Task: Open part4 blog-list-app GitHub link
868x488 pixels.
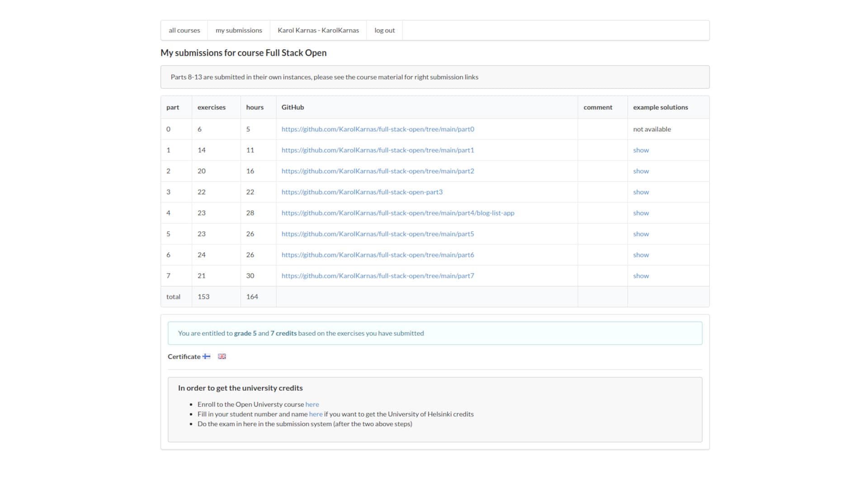Action: 397,213
